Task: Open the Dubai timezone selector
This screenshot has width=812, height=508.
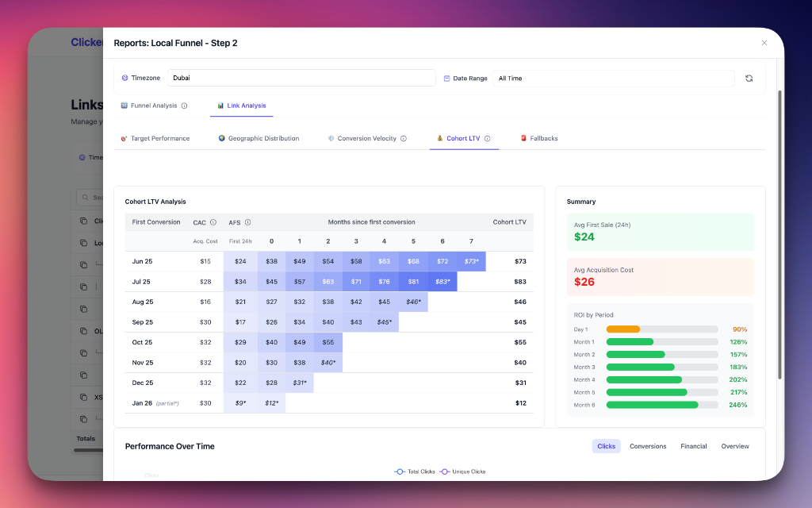Action: point(301,78)
